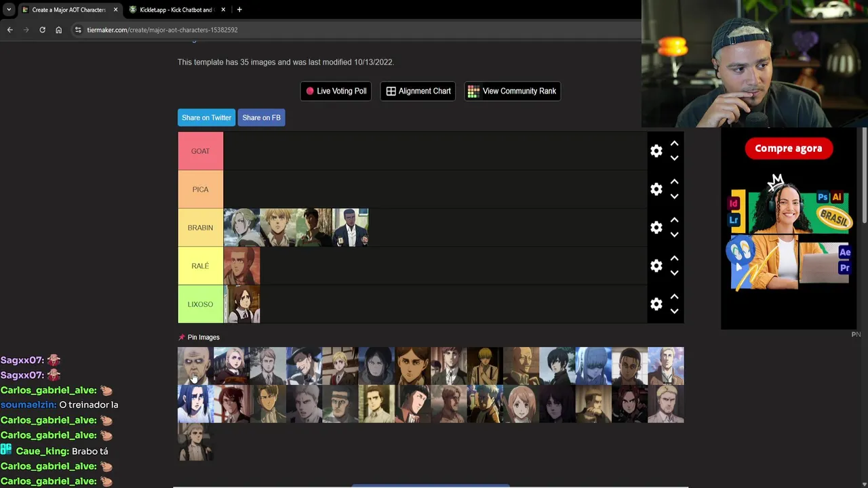Select the suited man image in BRABIN tier
Viewport: 868px width, 488px height.
point(351,228)
